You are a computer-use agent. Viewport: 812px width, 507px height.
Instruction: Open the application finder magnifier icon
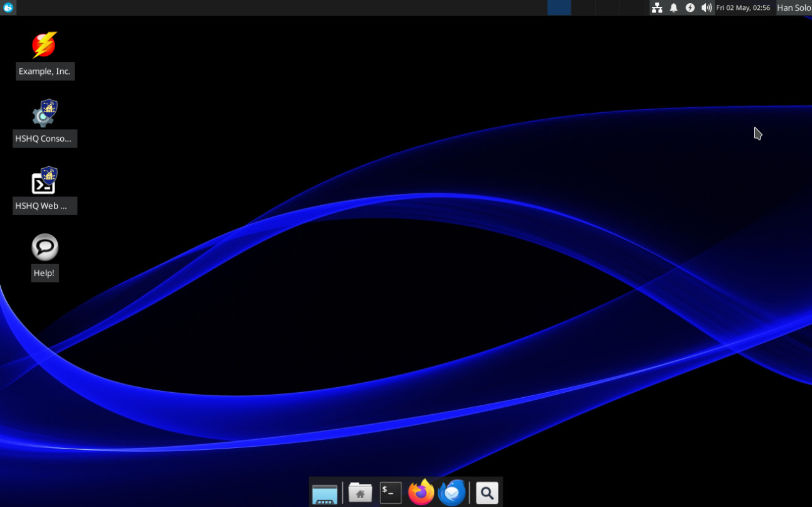pos(487,493)
